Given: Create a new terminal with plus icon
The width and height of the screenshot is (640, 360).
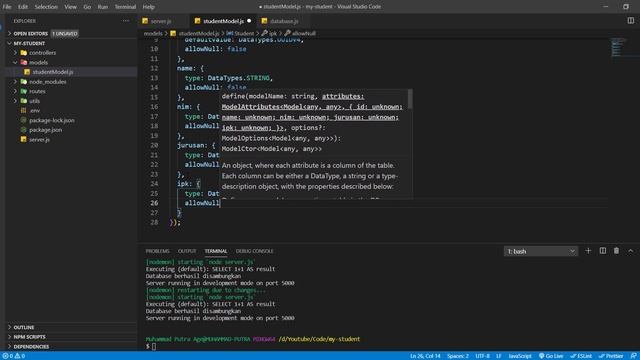Looking at the screenshot, I should coord(588,251).
